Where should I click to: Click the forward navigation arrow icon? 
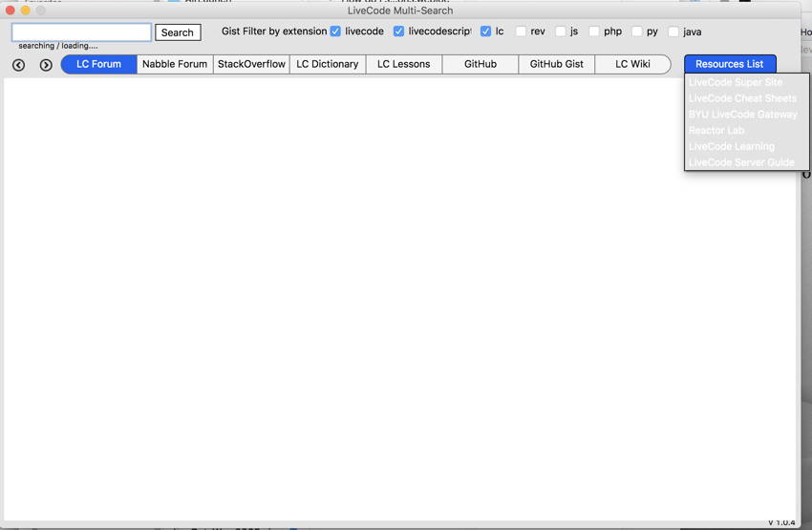click(x=45, y=65)
